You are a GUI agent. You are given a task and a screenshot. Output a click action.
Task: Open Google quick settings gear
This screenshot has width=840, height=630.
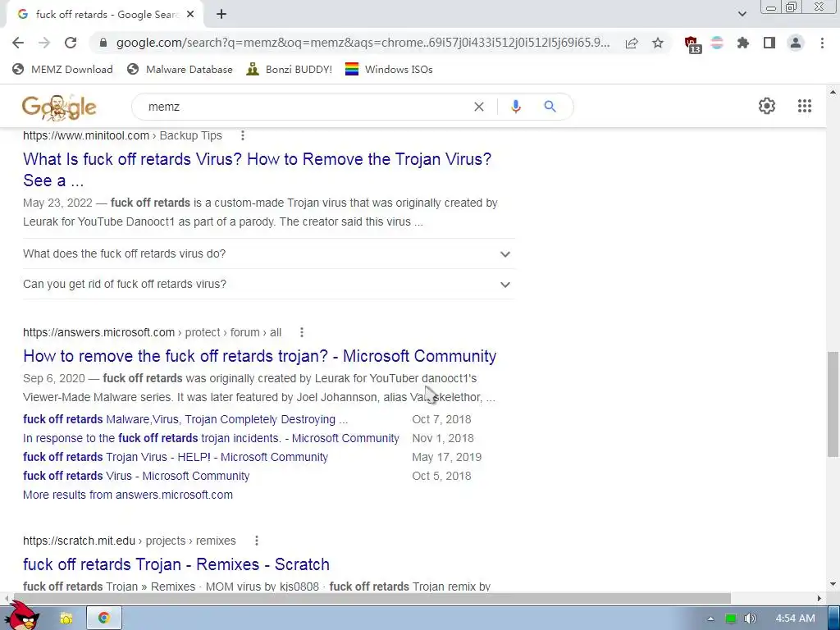(767, 106)
